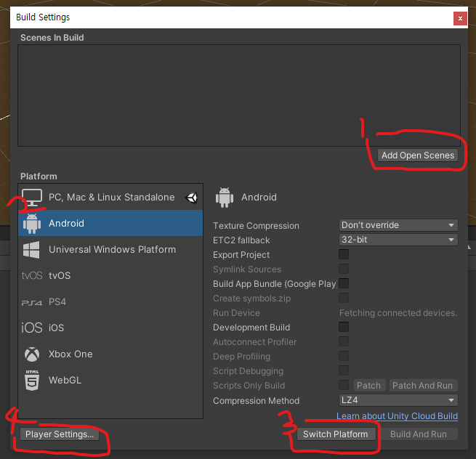
Task: Select the Android platform row
Action: pyautogui.click(x=110, y=223)
